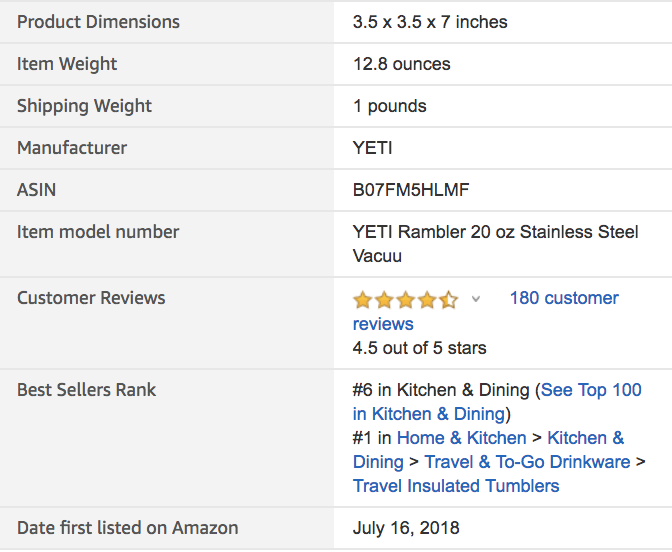Click the ASIN value B07FM5HLMF
Image resolution: width=672 pixels, height=552 pixels.
click(411, 190)
